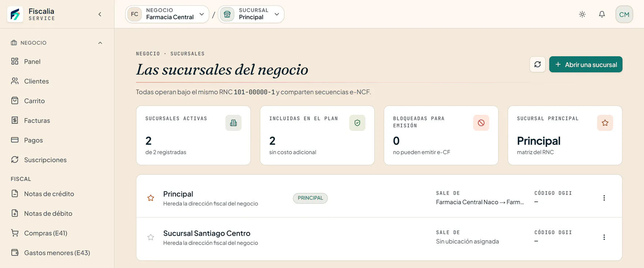Viewport: 644px width, 268px height.
Task: Refresh the sucursales list
Action: 538,64
